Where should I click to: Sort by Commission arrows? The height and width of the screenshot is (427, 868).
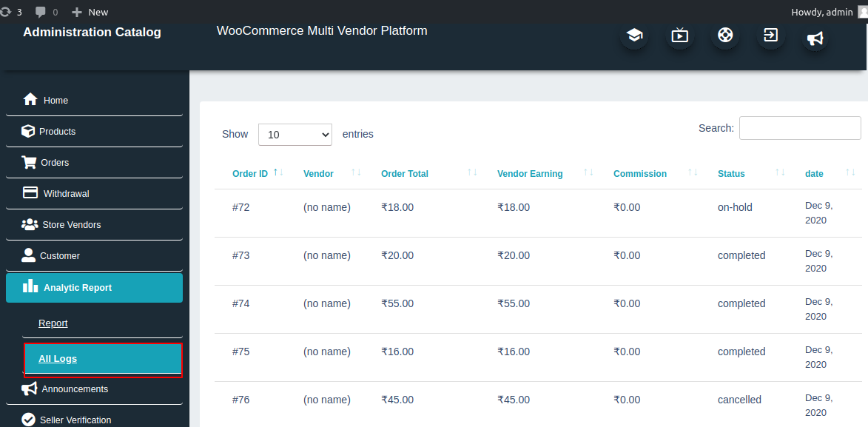693,172
